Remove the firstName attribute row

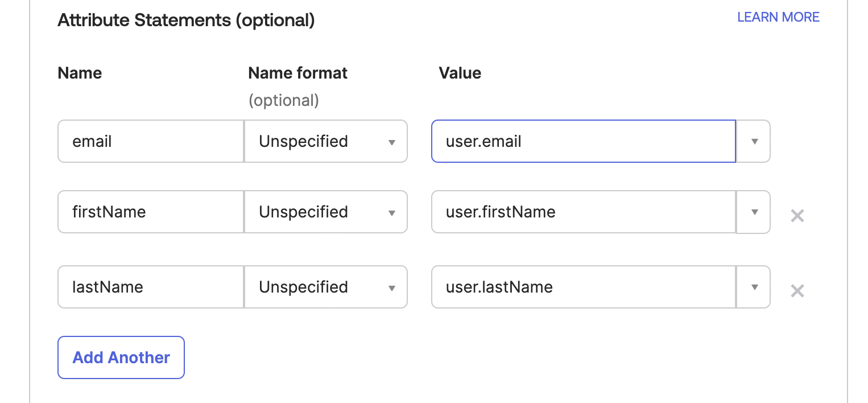click(797, 216)
